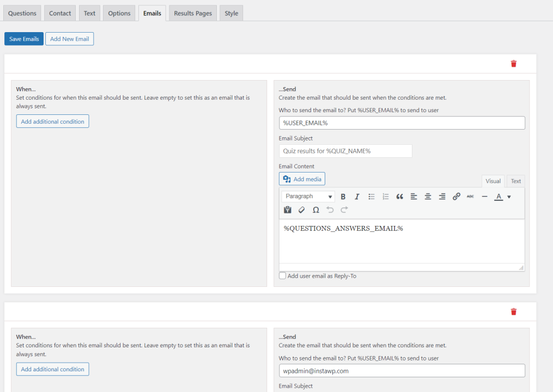Toggle bold formatting in the email editor

(x=343, y=197)
